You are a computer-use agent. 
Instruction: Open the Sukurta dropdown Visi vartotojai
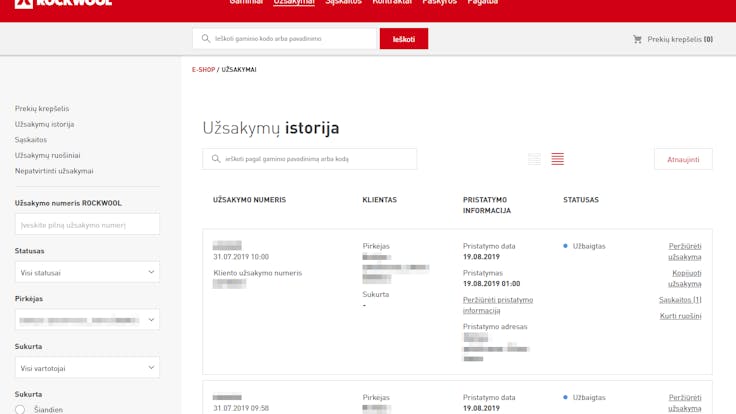[x=87, y=368]
